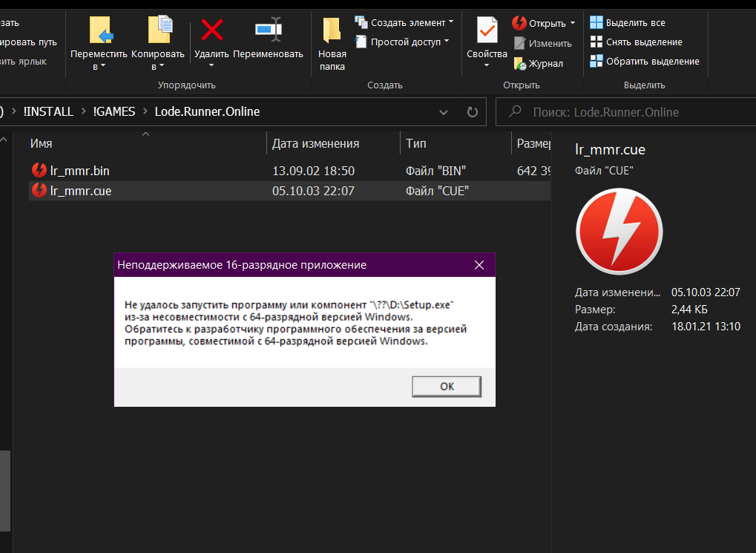The image size is (756, 553).
Task: Click the Remove selection icon
Action: pyautogui.click(x=596, y=42)
